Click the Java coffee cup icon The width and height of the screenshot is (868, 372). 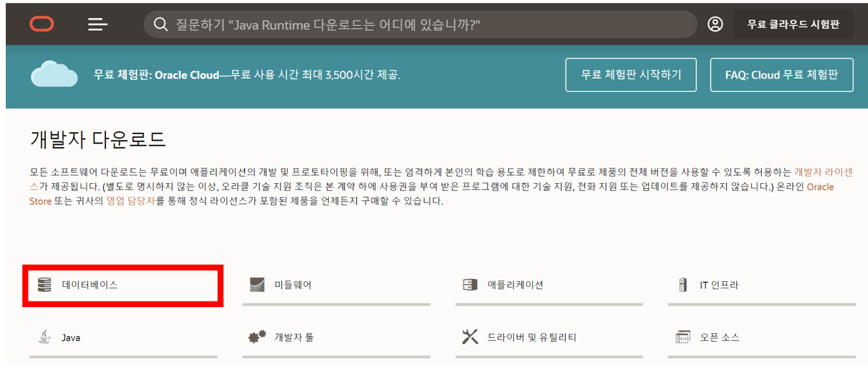tap(45, 337)
